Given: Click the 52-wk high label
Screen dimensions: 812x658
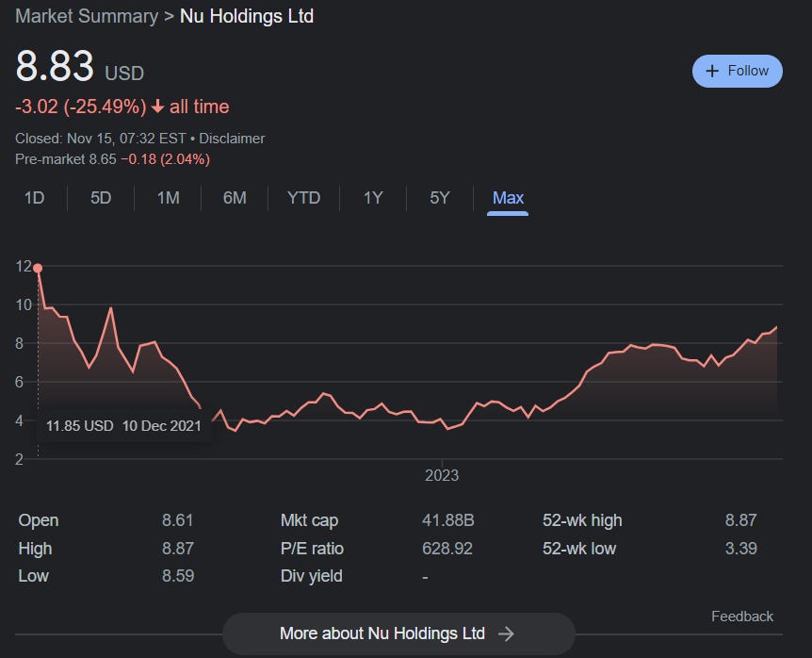Looking at the screenshot, I should (x=582, y=519).
